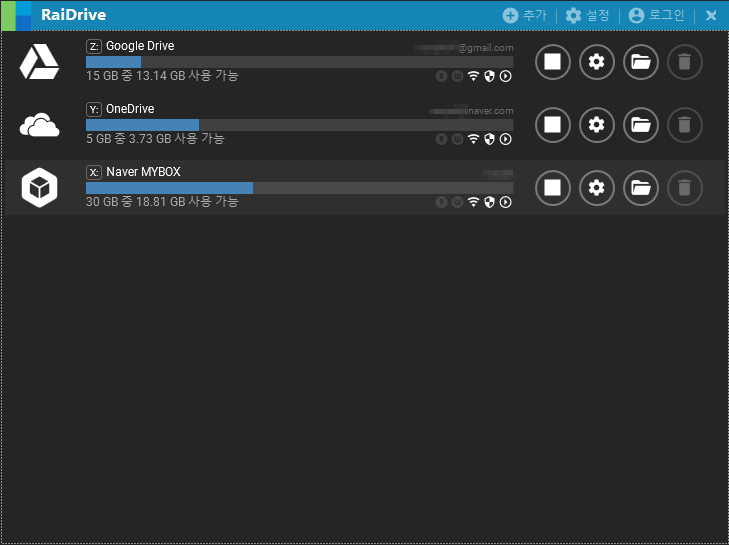Click the 추가 (add) plus button
729x545 pixels.
click(x=524, y=15)
